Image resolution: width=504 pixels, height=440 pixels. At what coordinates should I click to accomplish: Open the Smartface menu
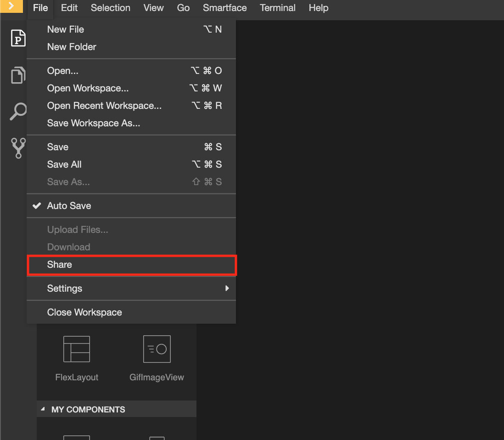pos(224,8)
